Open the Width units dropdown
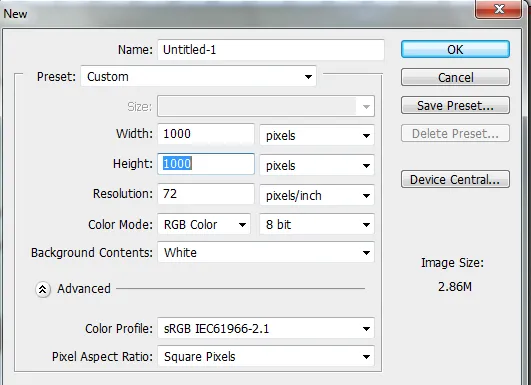The width and height of the screenshot is (531, 385). tap(317, 135)
